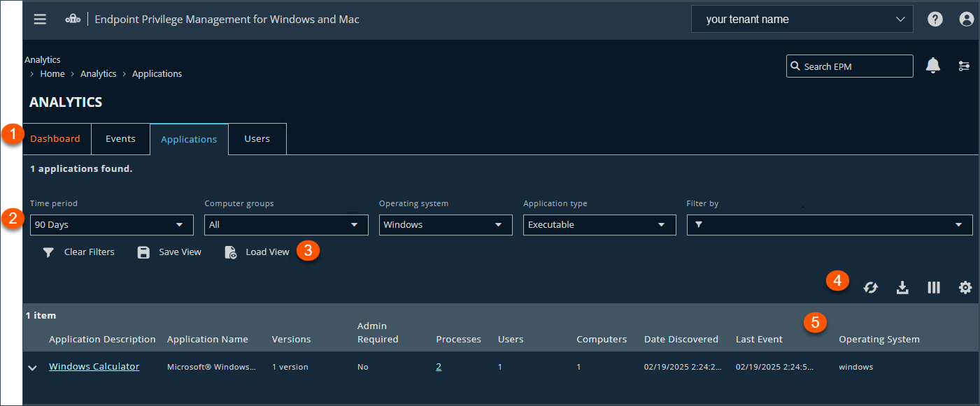Viewport: 980px width, 406px height.
Task: Open the tenant name dropdown
Action: pos(802,20)
